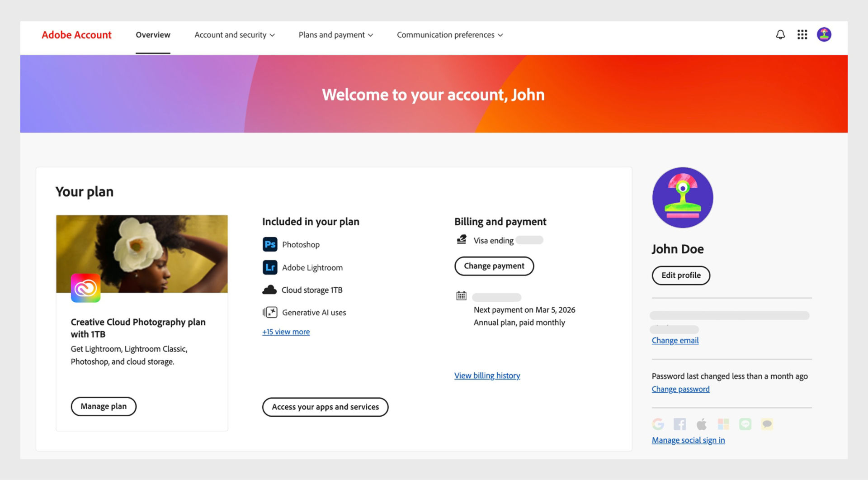Viewport: 868px width, 480px height.
Task: Open the View billing history link
Action: pos(487,375)
